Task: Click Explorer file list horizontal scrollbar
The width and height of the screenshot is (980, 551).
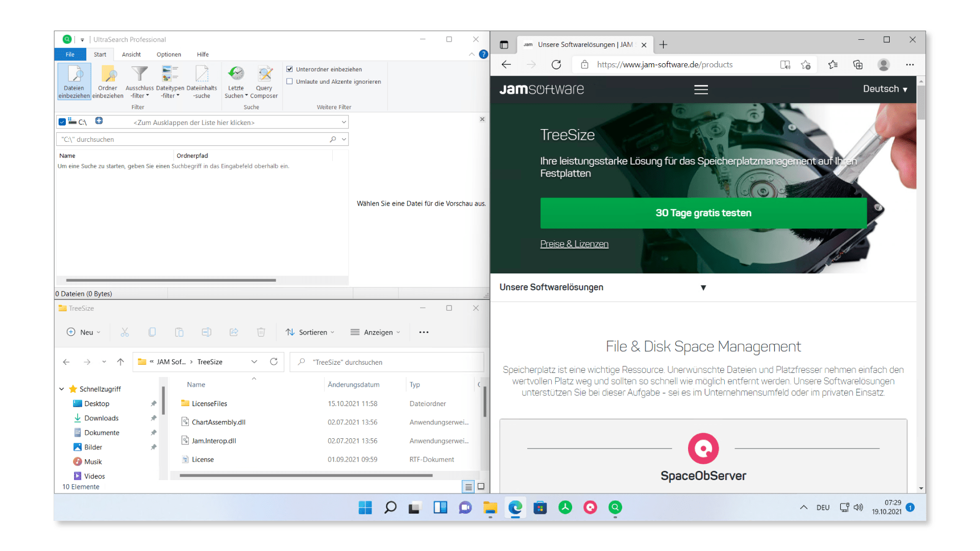Action: pyautogui.click(x=306, y=475)
